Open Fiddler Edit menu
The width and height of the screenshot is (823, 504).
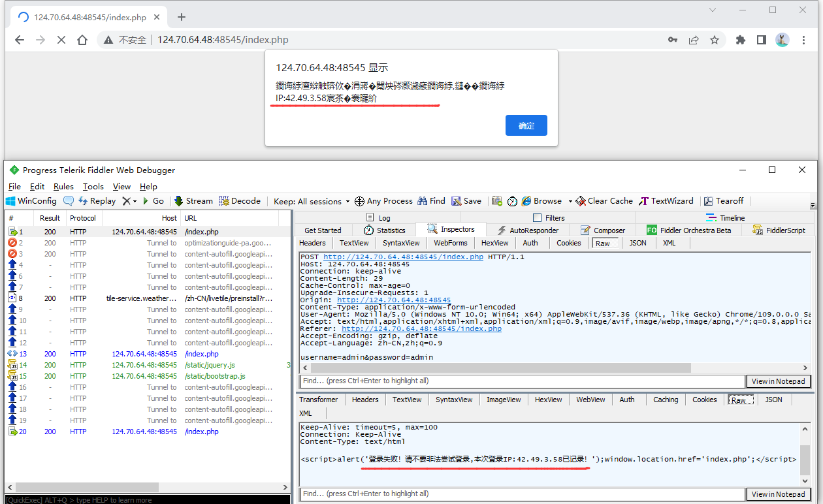[37, 187]
